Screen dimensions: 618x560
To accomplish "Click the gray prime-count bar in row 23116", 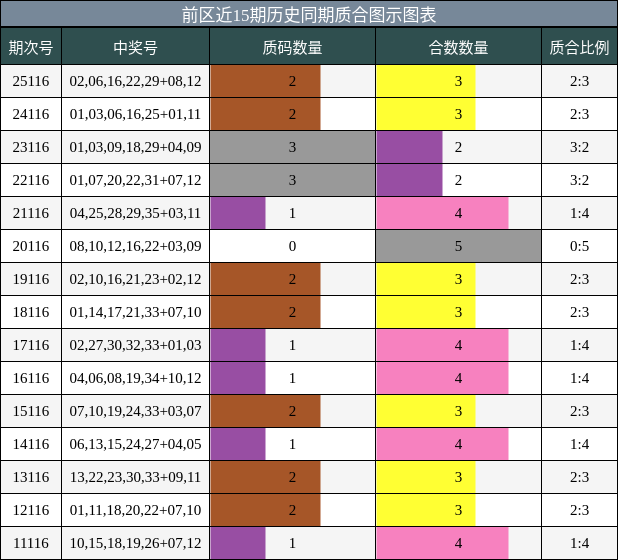I will tap(292, 147).
